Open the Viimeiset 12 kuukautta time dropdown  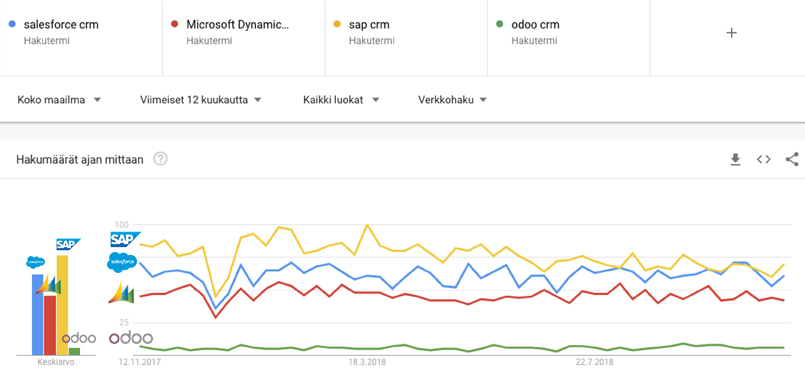[x=201, y=100]
